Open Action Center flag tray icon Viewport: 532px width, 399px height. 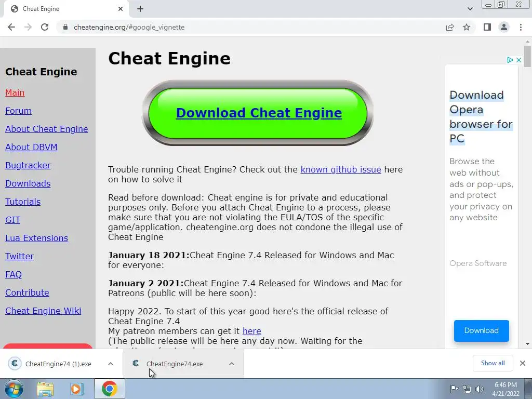point(454,389)
